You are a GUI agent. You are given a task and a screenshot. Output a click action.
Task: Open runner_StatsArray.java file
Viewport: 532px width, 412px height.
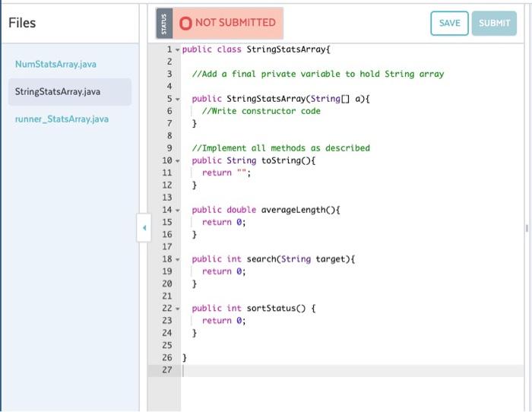tap(62, 119)
